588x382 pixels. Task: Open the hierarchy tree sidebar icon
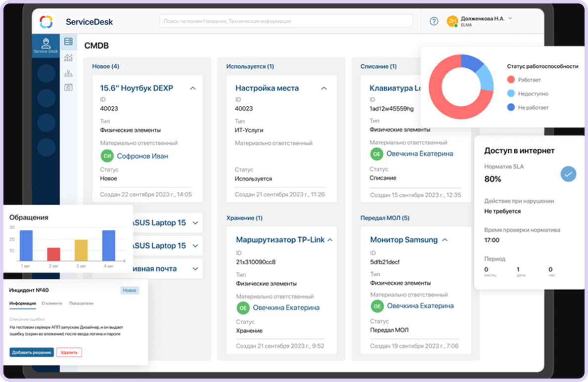click(68, 74)
